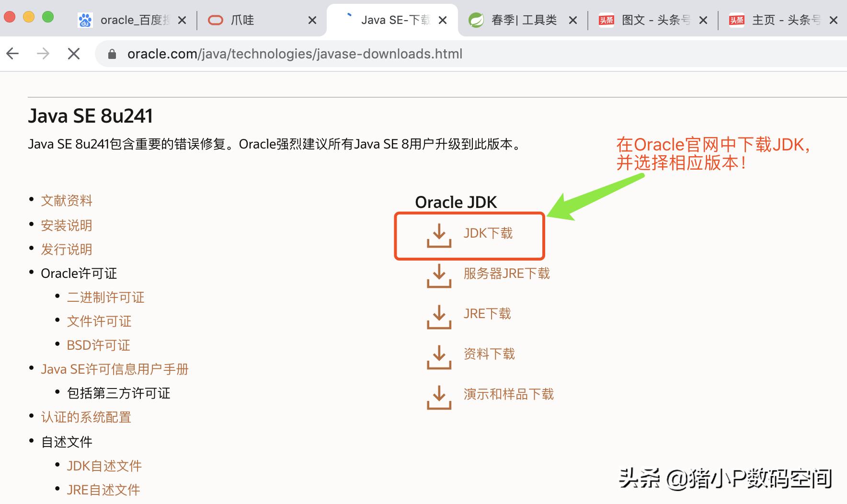Click the 服务器JRE下载 download icon
Image resolution: width=847 pixels, height=504 pixels.
pyautogui.click(x=438, y=276)
